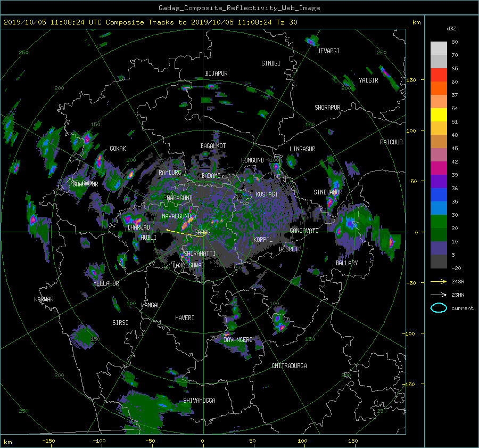
Task: Click the BADAMI city label
Action: (x=211, y=176)
